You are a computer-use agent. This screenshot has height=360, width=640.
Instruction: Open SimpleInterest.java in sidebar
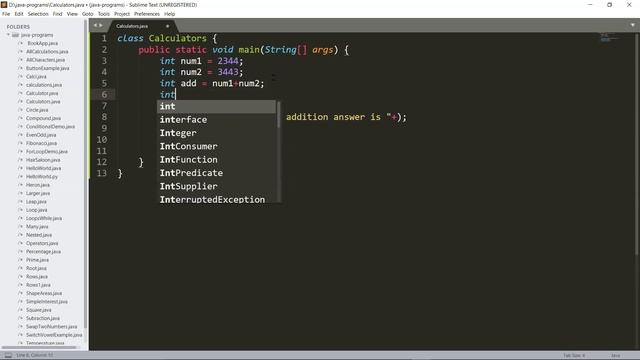click(47, 302)
